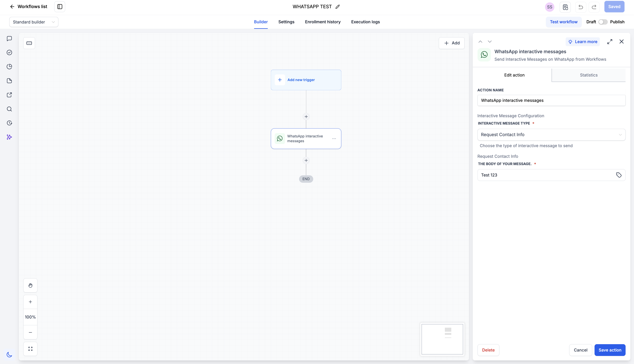
Task: Switch to the Builder tab
Action: (261, 22)
